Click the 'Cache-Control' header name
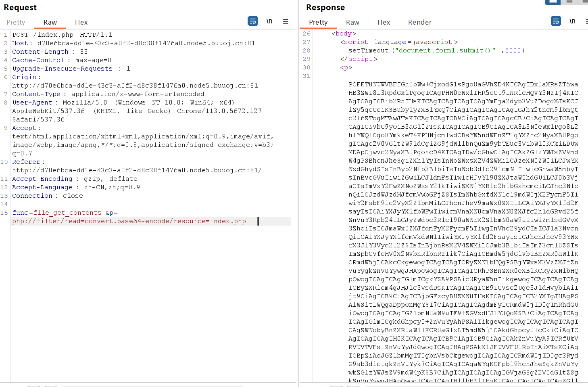The height and width of the screenshot is (387, 588). tap(38, 60)
